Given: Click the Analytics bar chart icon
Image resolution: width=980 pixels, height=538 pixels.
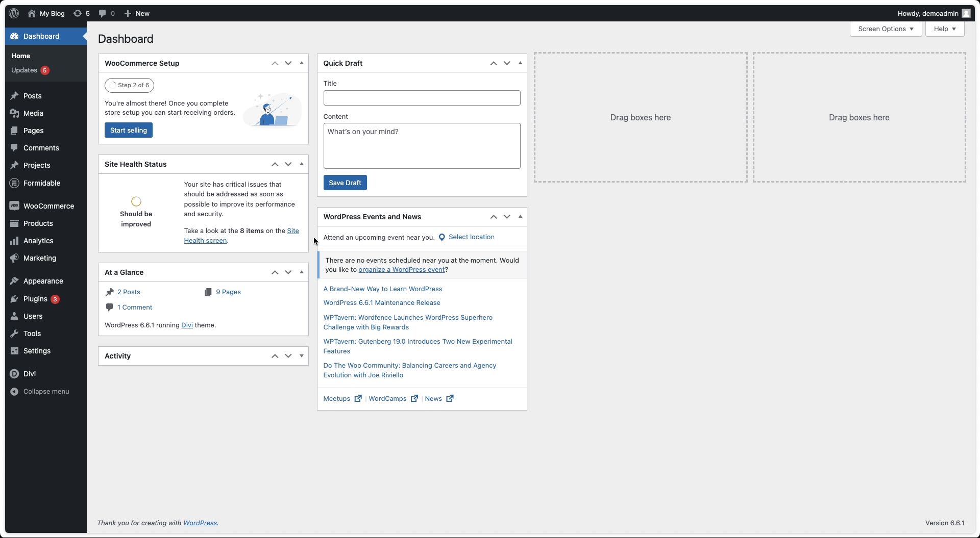Looking at the screenshot, I should (14, 241).
